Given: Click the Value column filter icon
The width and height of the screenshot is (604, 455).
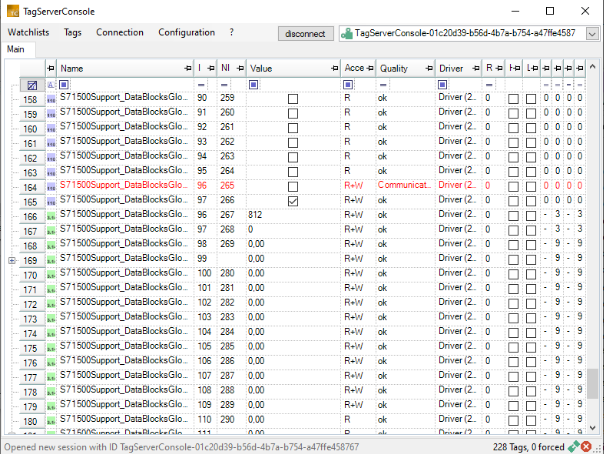Looking at the screenshot, I should (x=253, y=84).
